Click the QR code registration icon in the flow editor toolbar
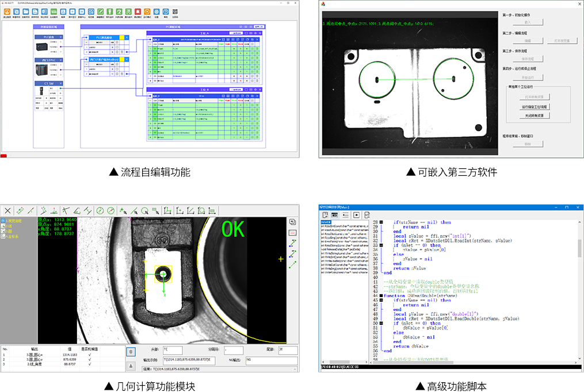584x392 pixels. pos(175,12)
